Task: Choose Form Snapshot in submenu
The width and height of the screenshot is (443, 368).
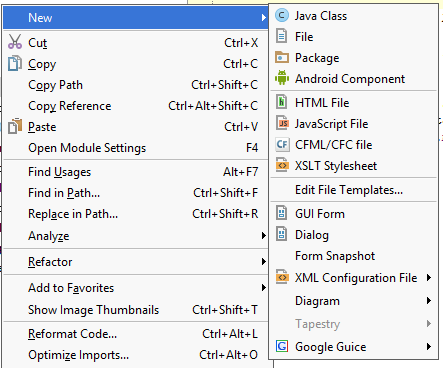Action: click(353, 256)
